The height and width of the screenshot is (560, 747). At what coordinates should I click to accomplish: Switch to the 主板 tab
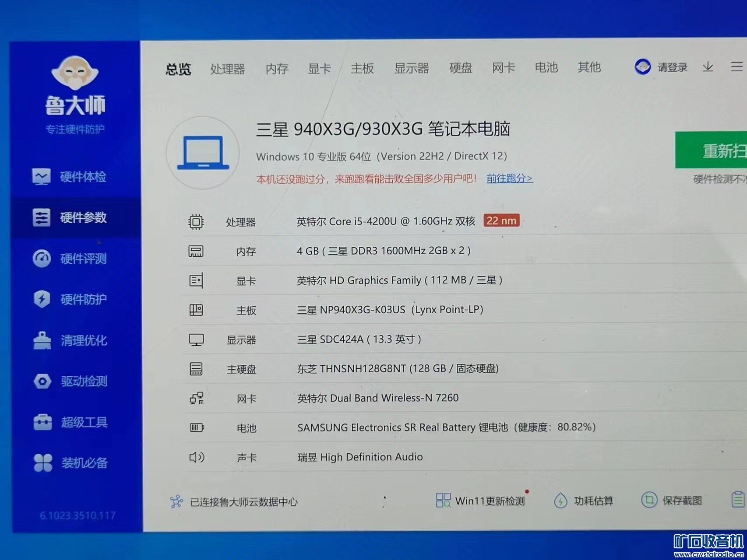(x=362, y=68)
